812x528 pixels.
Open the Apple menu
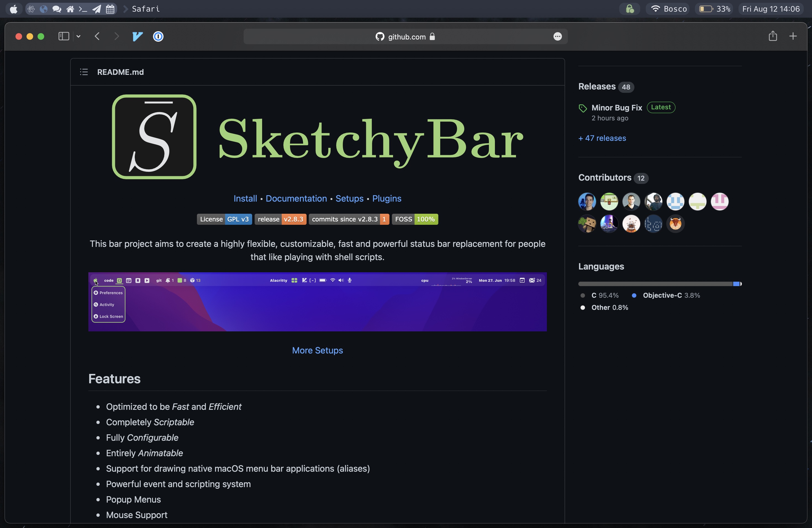(x=14, y=9)
